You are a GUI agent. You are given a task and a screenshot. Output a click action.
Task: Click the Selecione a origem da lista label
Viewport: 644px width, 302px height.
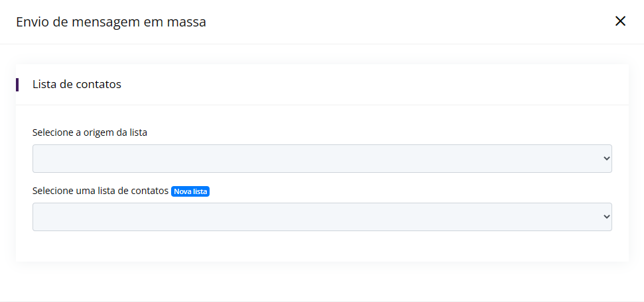[90, 132]
